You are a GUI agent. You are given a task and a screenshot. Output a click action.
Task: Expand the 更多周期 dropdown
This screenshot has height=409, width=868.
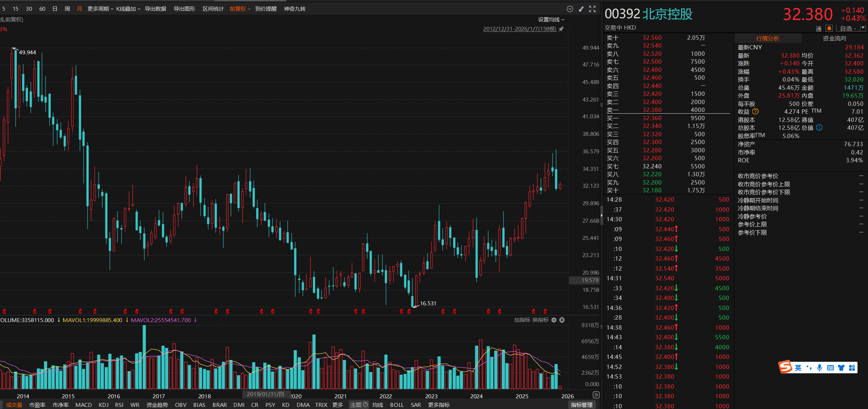click(x=100, y=9)
